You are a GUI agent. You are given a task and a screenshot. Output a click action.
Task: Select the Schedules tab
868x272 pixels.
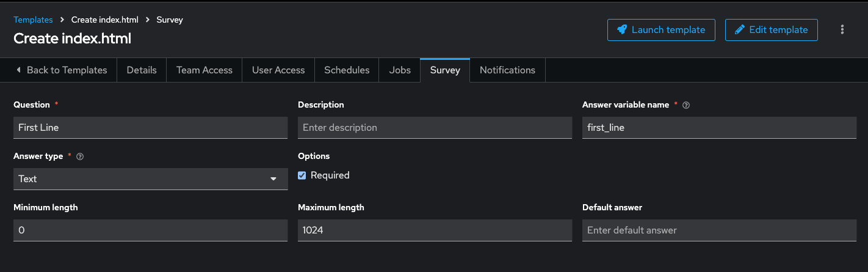pyautogui.click(x=347, y=70)
